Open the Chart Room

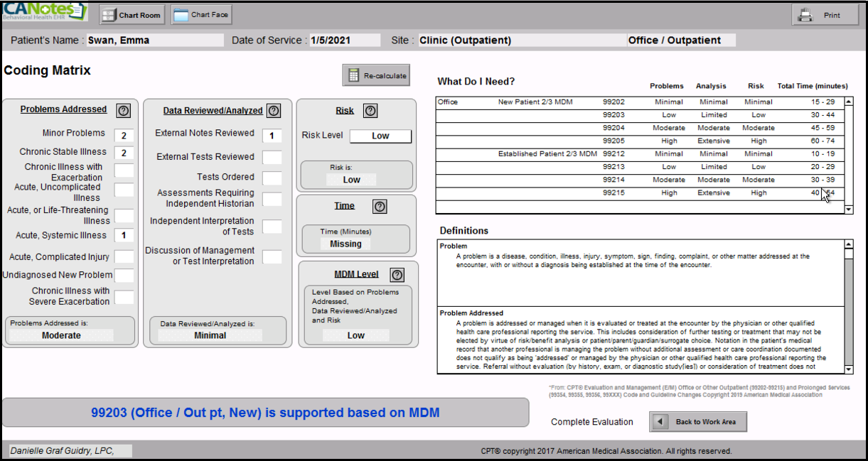tap(132, 15)
